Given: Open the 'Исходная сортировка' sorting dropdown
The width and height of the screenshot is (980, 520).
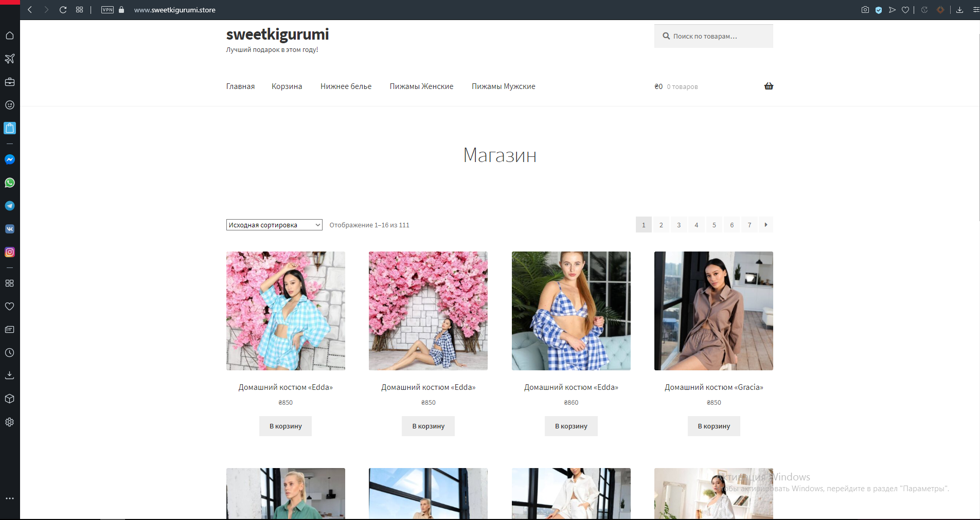Looking at the screenshot, I should click(274, 225).
